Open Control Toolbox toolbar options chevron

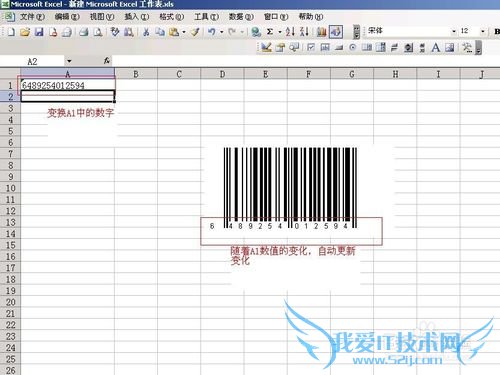(478, 48)
